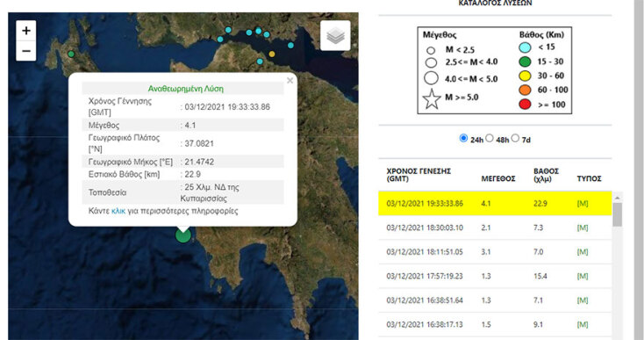Click the orange '60 - 100' depth legend swatch
This screenshot has width=644, height=340.
point(525,90)
